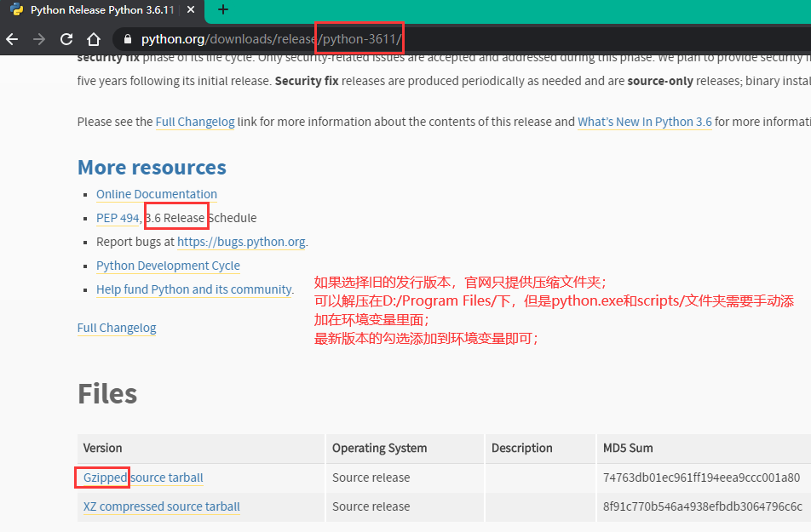Reload the page with the refresh icon
This screenshot has width=811, height=532.
[66, 39]
